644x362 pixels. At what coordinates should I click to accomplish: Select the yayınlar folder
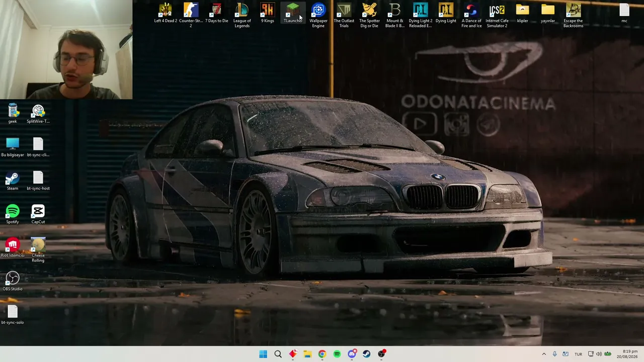tap(548, 14)
